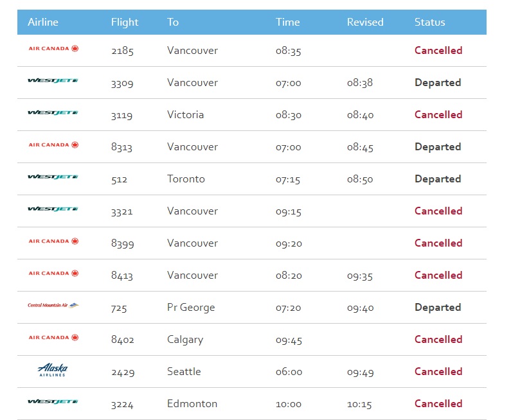511x420 pixels.
Task: Click the Central Mountain Air logo
Action: pos(53,306)
